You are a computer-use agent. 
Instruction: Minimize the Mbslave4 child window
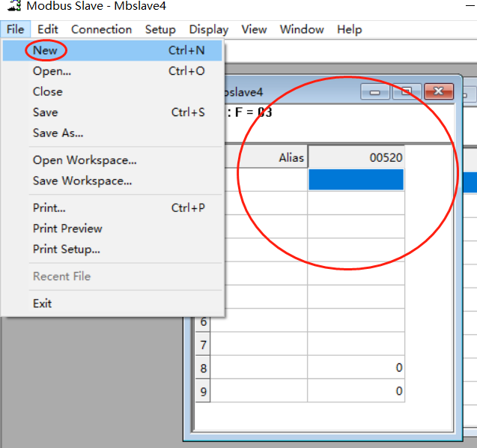coord(375,91)
